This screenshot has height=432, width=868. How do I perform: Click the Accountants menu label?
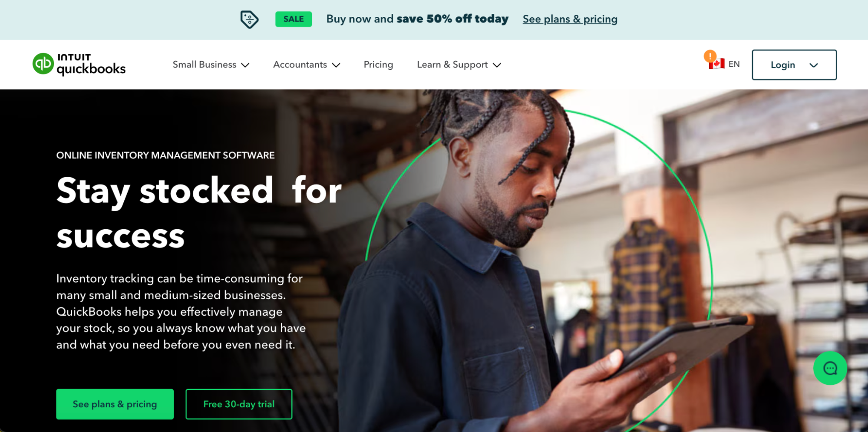coord(300,65)
